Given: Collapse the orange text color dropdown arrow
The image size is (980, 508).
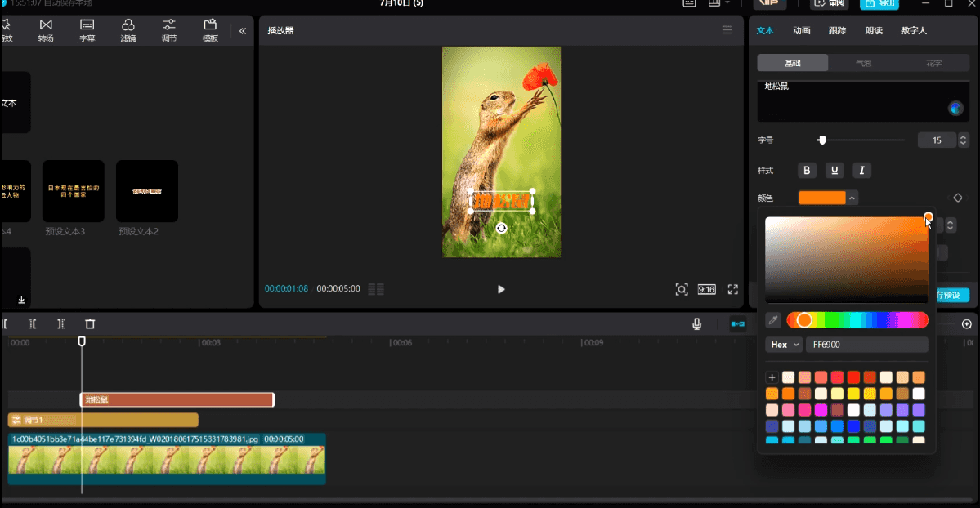Looking at the screenshot, I should coord(852,198).
